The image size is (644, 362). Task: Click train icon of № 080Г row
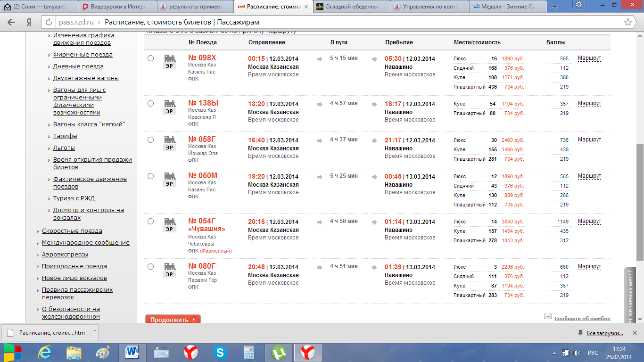pyautogui.click(x=169, y=270)
